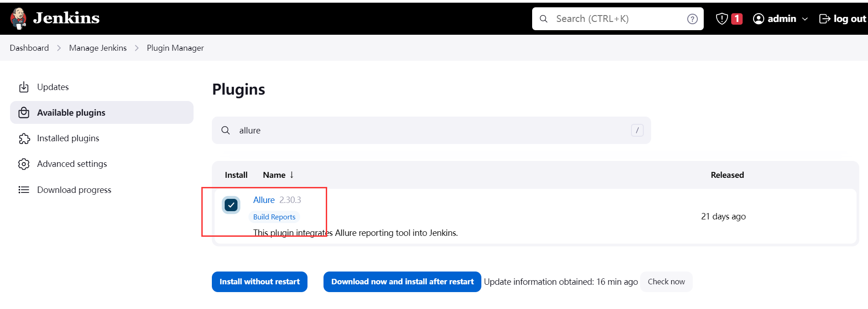Open the security warnings shield icon
Viewport: 868px width, 309px height.
coord(722,19)
